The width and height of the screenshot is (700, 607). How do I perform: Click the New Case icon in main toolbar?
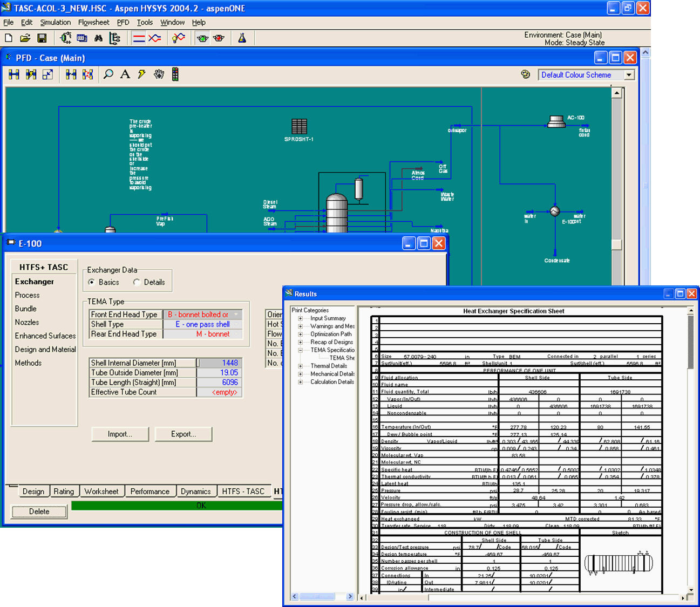coord(9,38)
